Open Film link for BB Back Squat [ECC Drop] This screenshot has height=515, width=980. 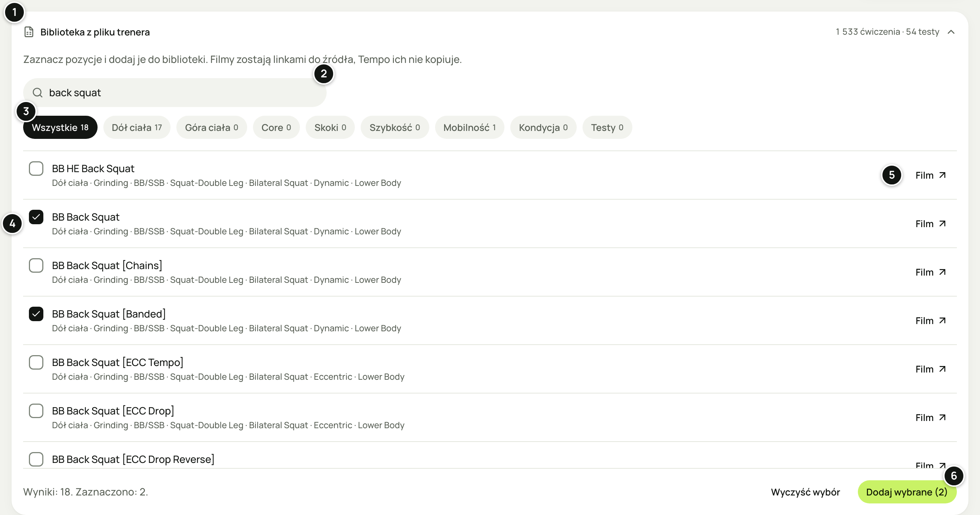pos(930,418)
